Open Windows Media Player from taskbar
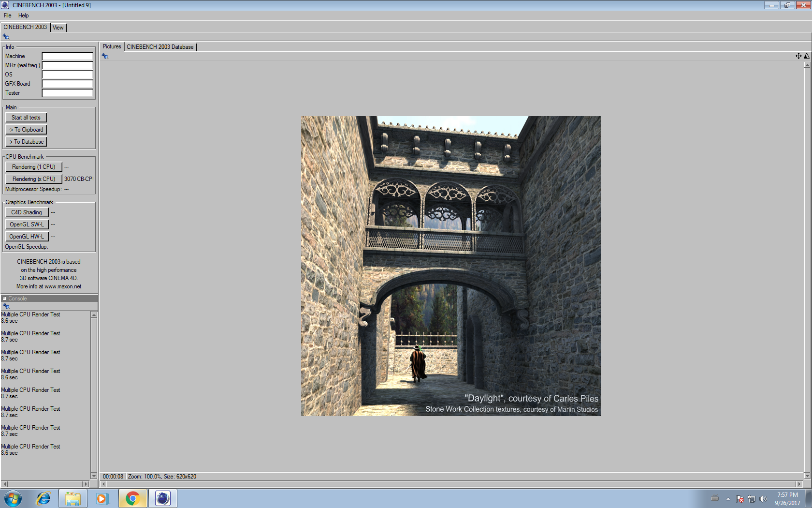This screenshot has width=812, height=508. [x=101, y=498]
